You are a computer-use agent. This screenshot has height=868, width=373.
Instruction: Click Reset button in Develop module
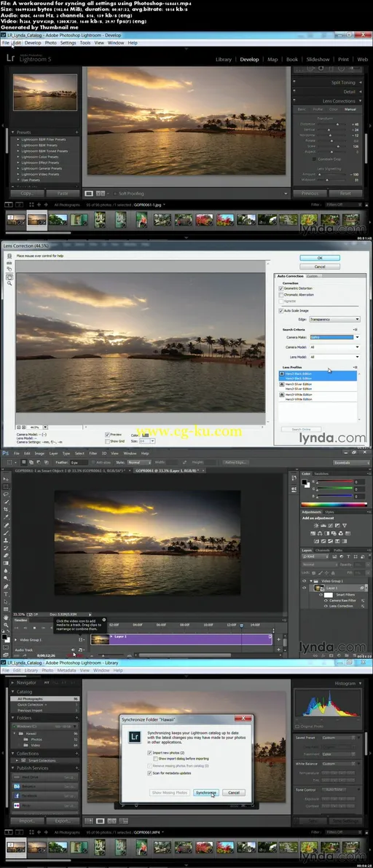(345, 193)
